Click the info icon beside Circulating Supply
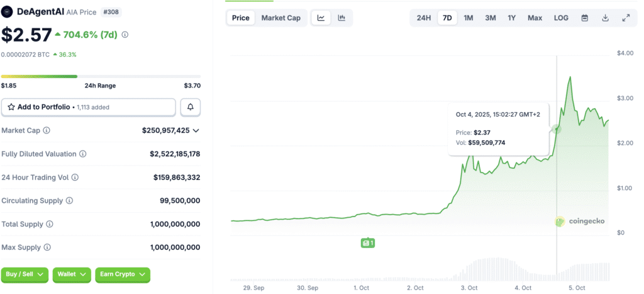This screenshot has width=644, height=294. point(69,201)
